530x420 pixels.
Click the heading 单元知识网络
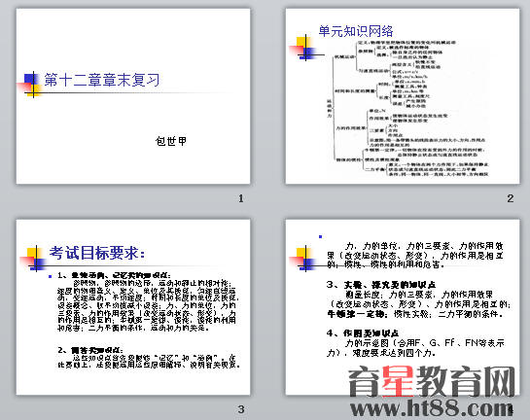pyautogui.click(x=356, y=31)
